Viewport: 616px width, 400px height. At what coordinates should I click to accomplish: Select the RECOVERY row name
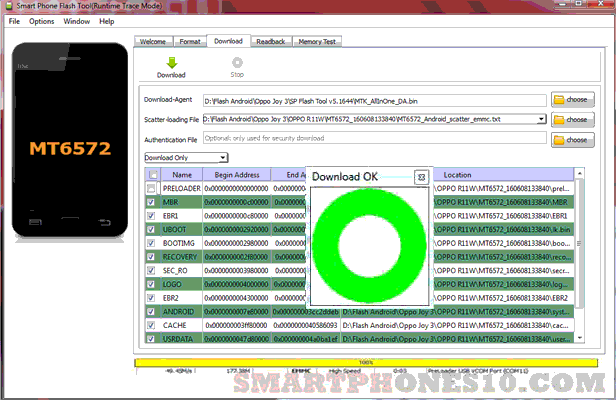(x=180, y=257)
